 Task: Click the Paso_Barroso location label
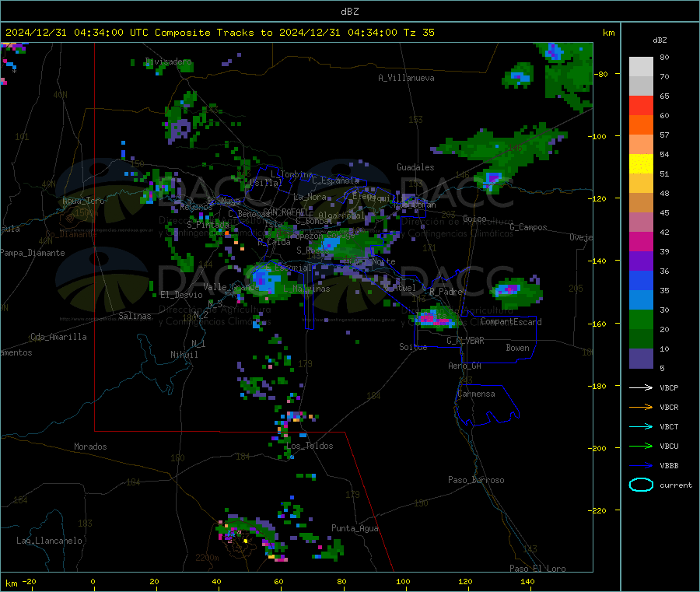(476, 480)
